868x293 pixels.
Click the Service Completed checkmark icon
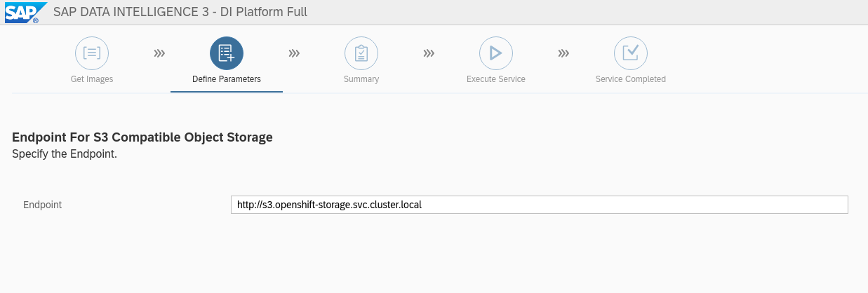[x=631, y=53]
